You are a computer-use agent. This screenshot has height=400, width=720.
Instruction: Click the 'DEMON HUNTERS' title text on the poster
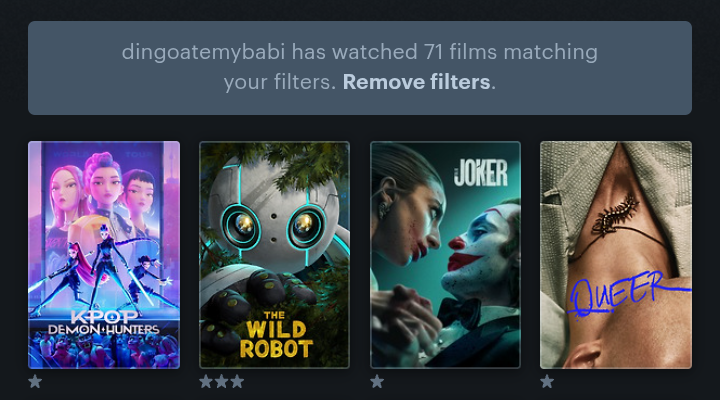[x=104, y=329]
